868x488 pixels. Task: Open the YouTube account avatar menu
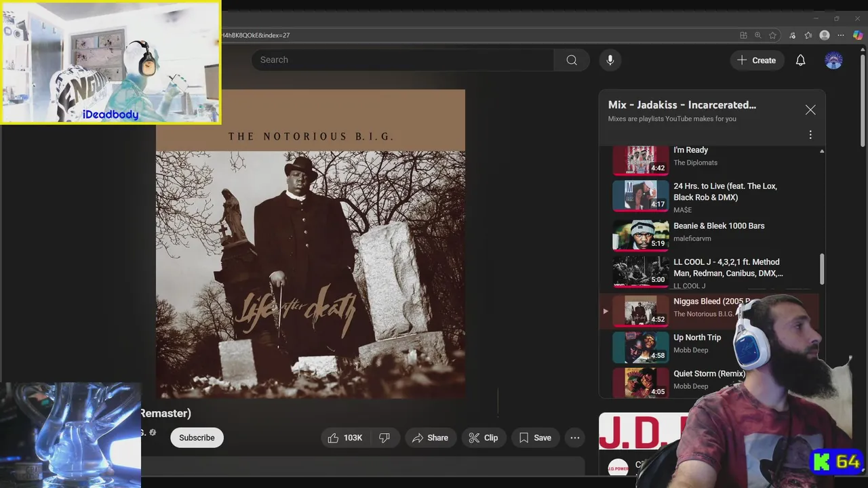[x=833, y=60]
